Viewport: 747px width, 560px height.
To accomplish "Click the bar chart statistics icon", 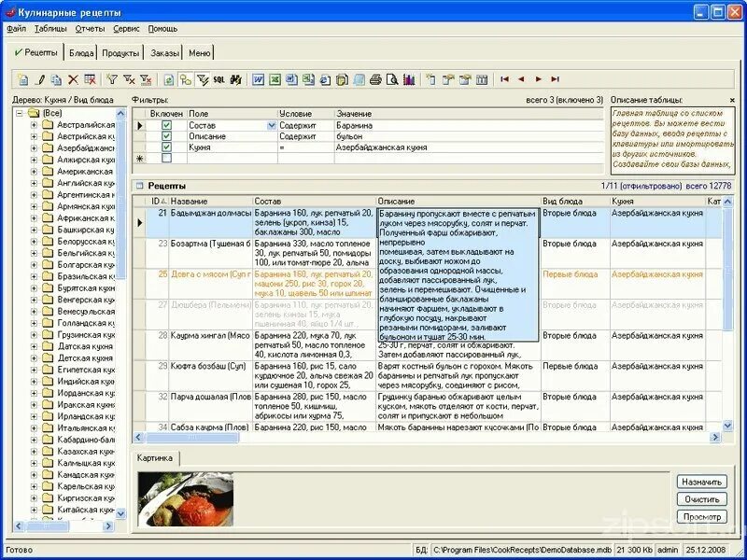I will coord(409,79).
